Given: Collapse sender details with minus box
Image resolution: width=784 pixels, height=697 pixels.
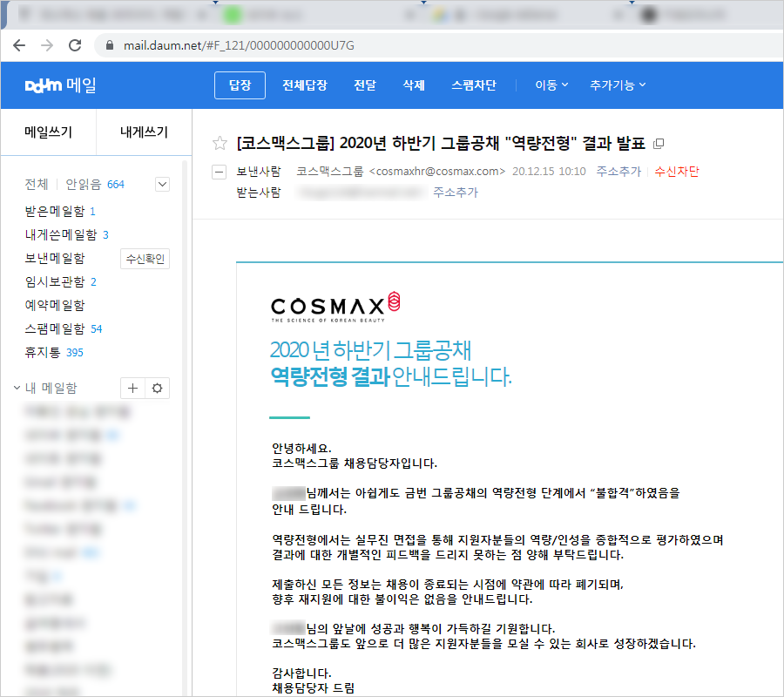Looking at the screenshot, I should coord(219,172).
